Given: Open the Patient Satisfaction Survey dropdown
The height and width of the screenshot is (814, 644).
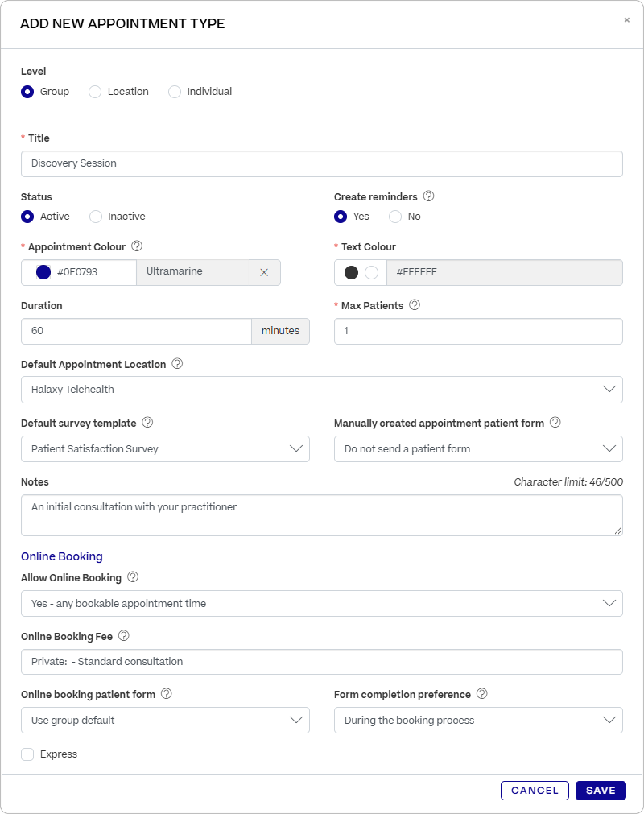Looking at the screenshot, I should click(x=165, y=449).
